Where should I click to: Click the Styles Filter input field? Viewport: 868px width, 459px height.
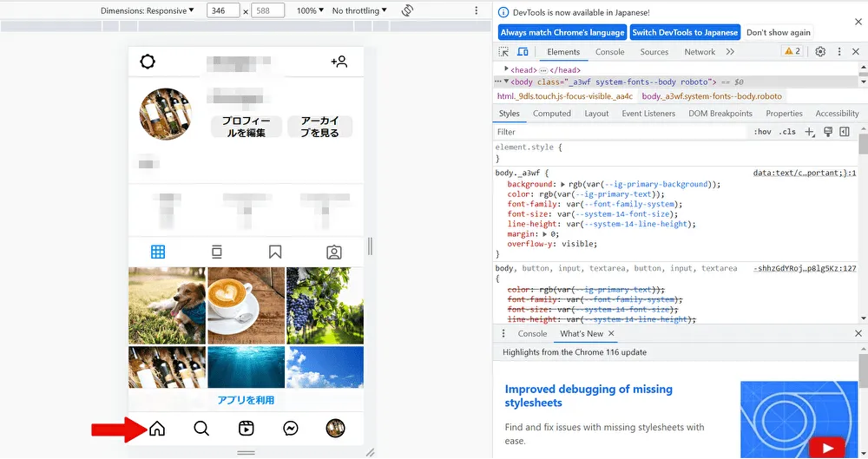[620, 132]
